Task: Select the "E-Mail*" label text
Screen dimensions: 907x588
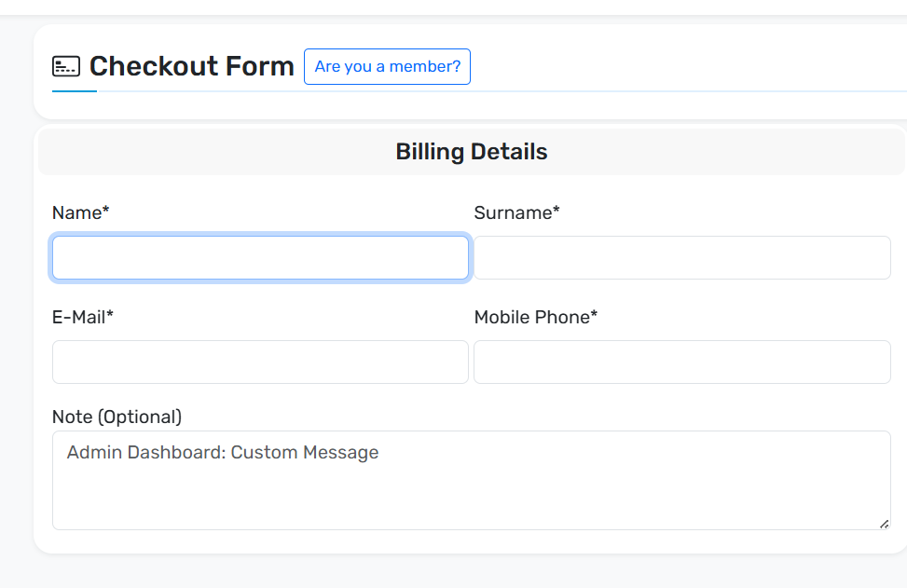Action: 83,317
